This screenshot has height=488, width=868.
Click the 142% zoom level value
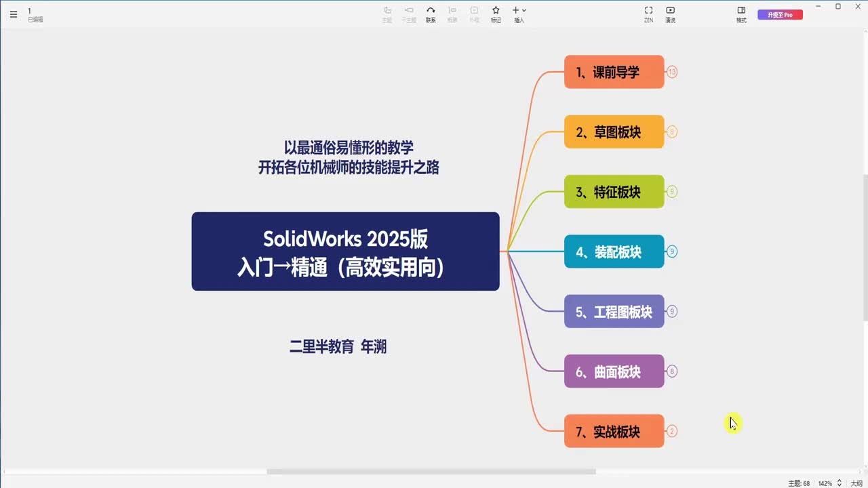tap(825, 483)
